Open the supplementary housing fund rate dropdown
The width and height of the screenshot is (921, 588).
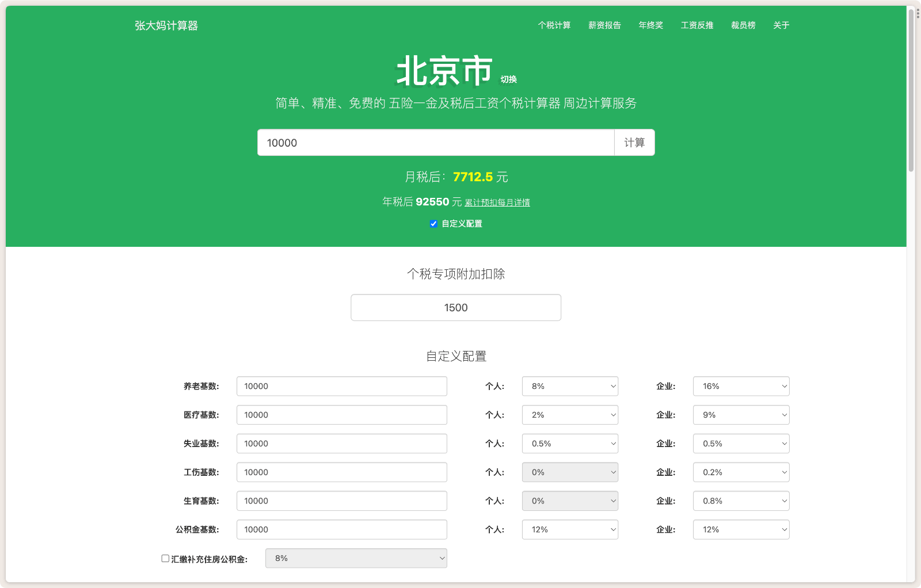tap(356, 558)
